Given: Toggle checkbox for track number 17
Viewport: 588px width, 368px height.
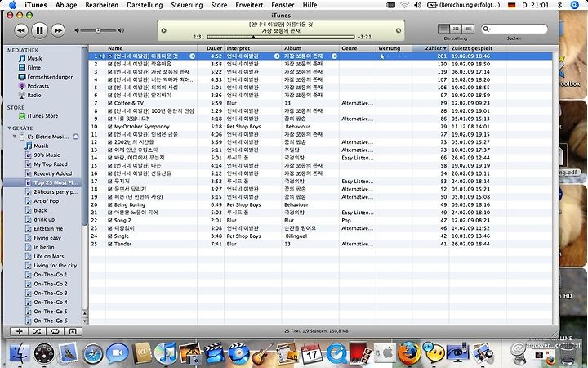Looking at the screenshot, I should (110, 181).
